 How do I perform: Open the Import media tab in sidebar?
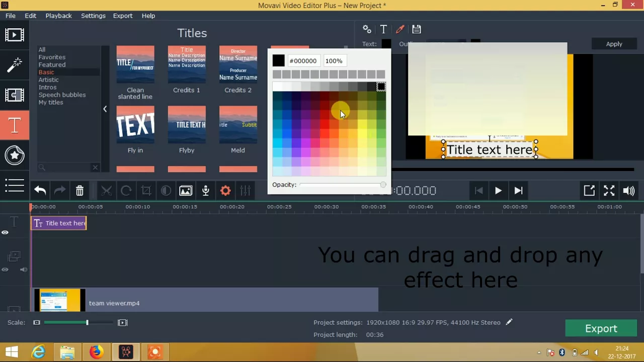coord(14,35)
